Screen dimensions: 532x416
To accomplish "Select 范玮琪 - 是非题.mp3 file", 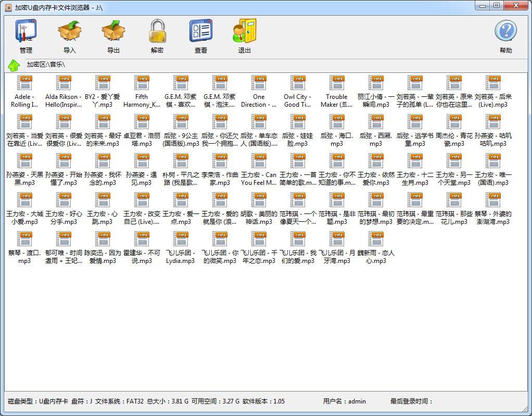I will point(337,209).
